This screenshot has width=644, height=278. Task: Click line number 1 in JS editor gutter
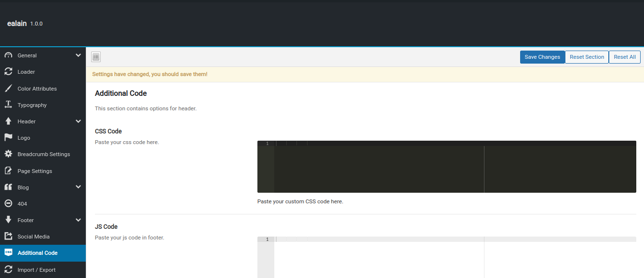point(267,239)
